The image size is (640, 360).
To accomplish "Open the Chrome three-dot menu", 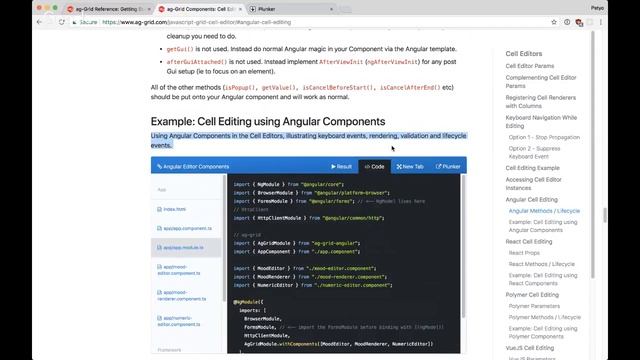I will point(601,22).
